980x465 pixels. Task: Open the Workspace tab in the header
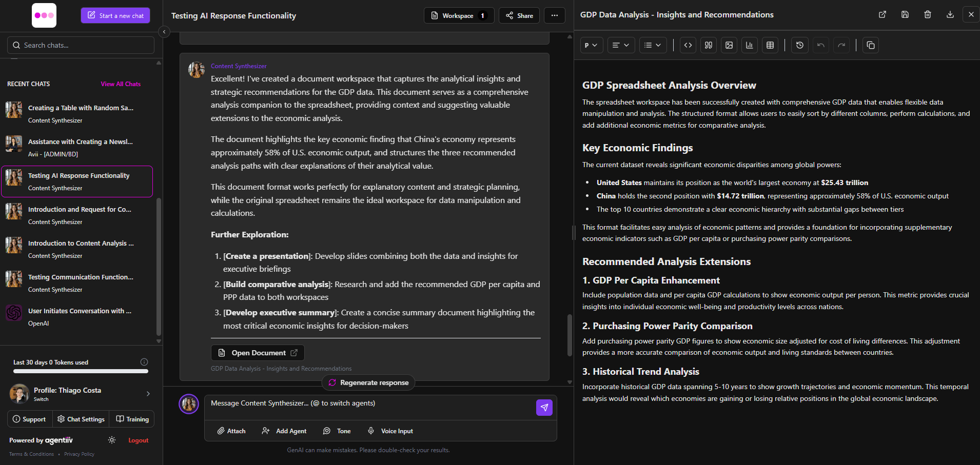pyautogui.click(x=459, y=15)
